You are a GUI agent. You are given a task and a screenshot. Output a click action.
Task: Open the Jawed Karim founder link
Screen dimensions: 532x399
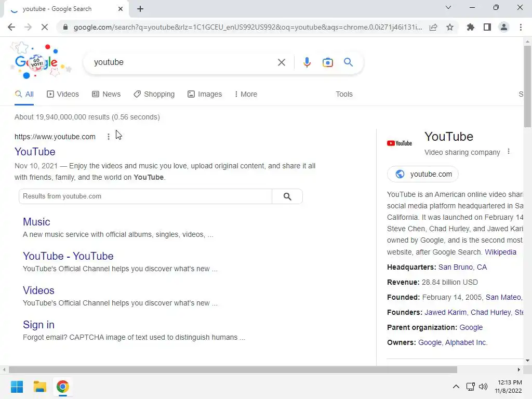point(445,312)
